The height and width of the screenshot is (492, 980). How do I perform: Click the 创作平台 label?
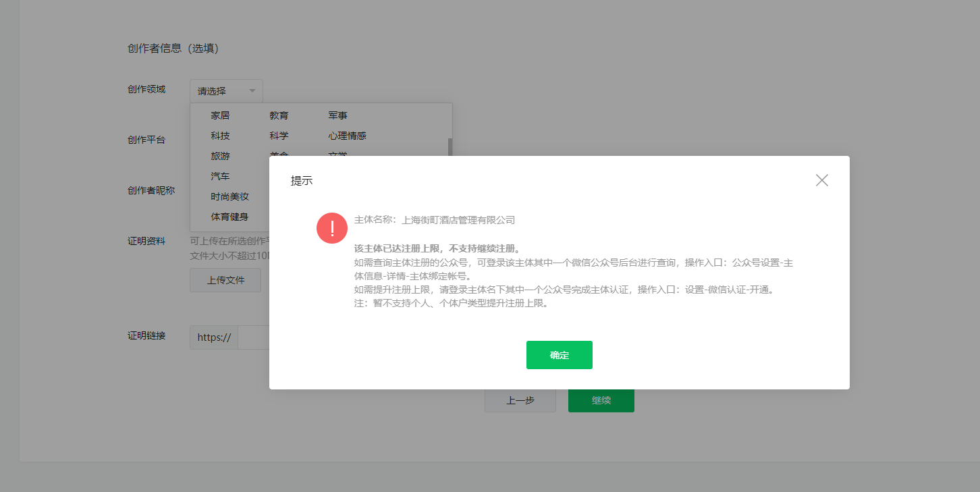coord(146,140)
